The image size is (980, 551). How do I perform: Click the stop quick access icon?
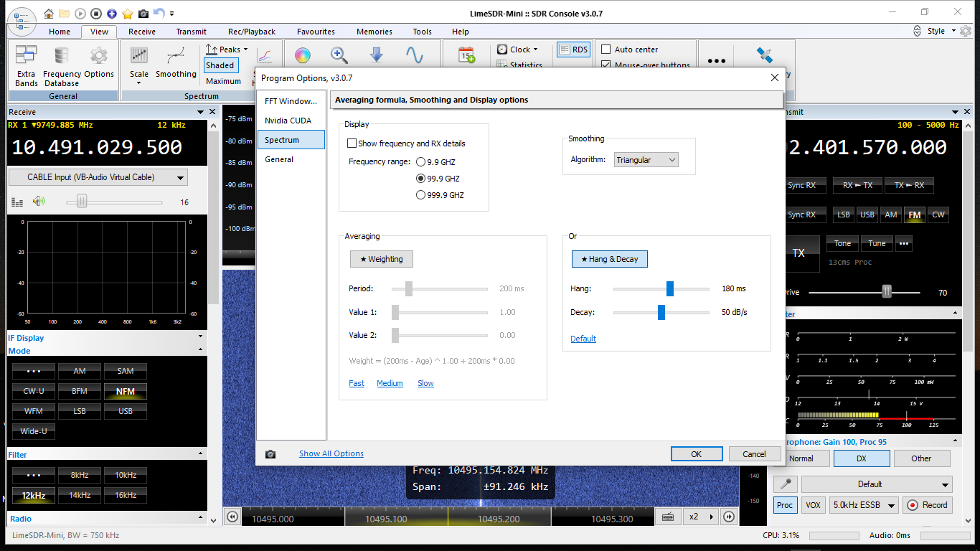[96, 13]
